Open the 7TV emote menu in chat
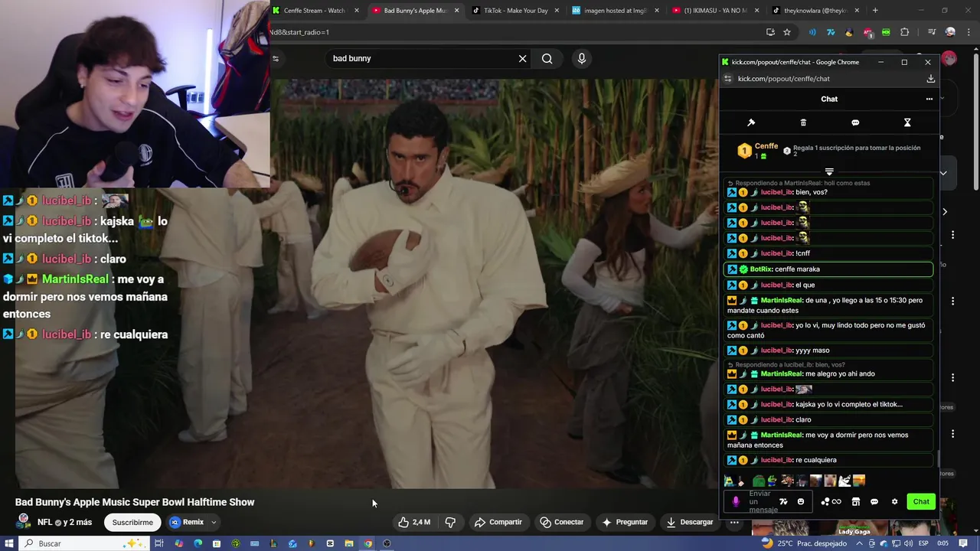980x551 pixels. pos(783,502)
